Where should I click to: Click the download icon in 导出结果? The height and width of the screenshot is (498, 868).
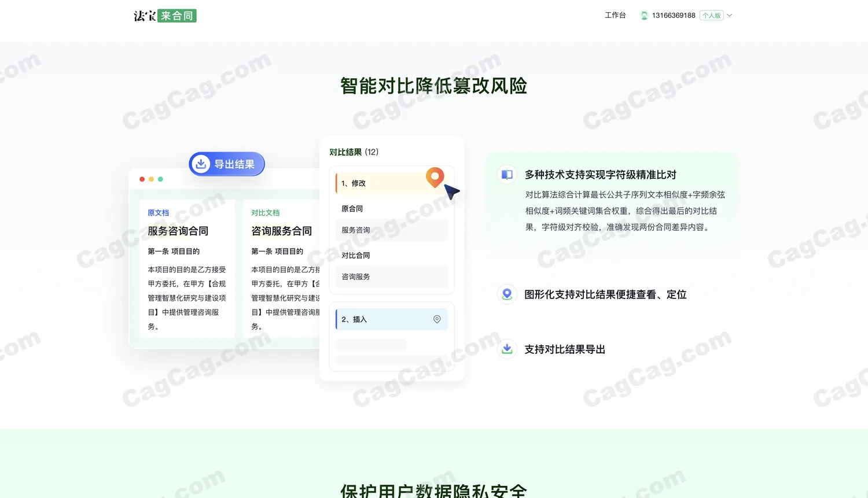[201, 164]
